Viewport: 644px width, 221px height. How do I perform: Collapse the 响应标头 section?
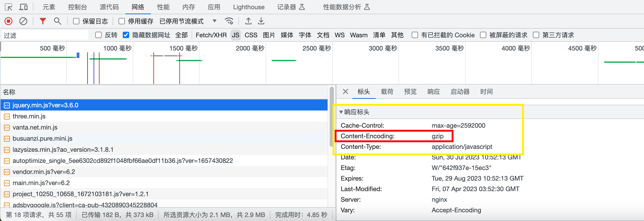341,112
